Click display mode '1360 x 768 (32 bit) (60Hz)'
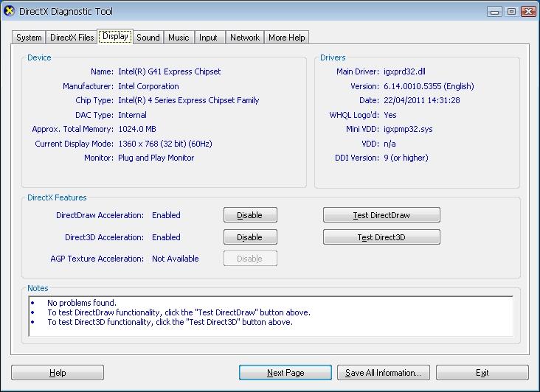The width and height of the screenshot is (540, 392). (165, 144)
